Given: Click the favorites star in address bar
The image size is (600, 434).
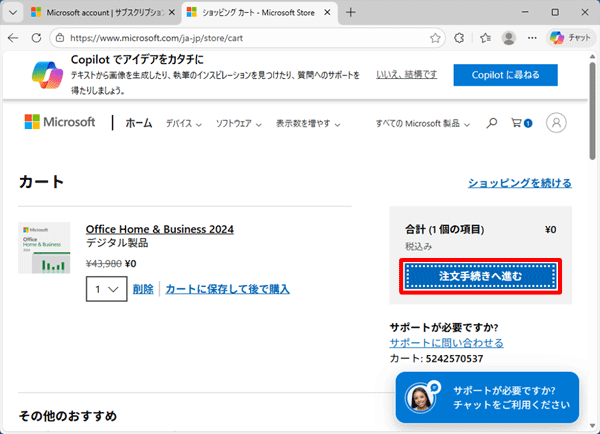Looking at the screenshot, I should tap(435, 38).
